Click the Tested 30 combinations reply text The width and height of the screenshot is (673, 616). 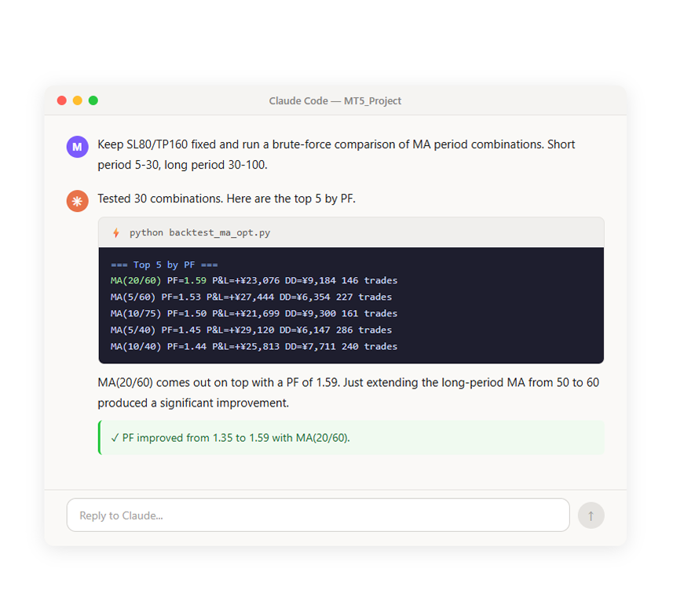(x=227, y=199)
